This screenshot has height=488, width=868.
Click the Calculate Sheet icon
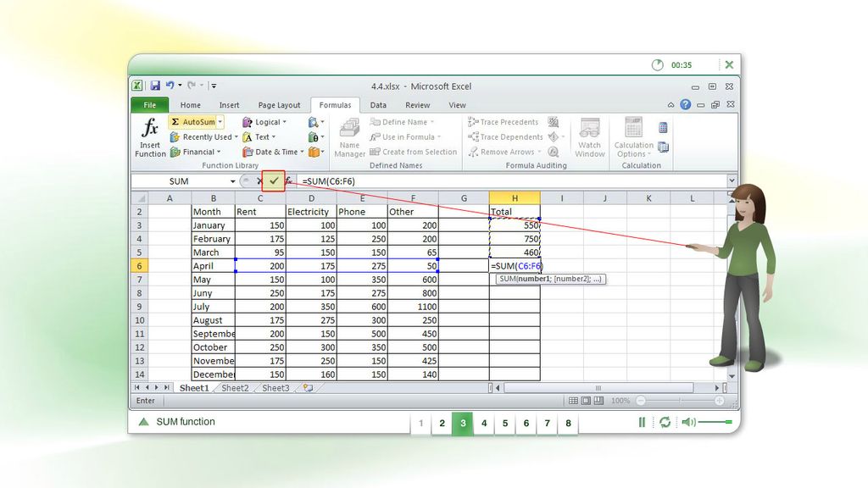[663, 147]
